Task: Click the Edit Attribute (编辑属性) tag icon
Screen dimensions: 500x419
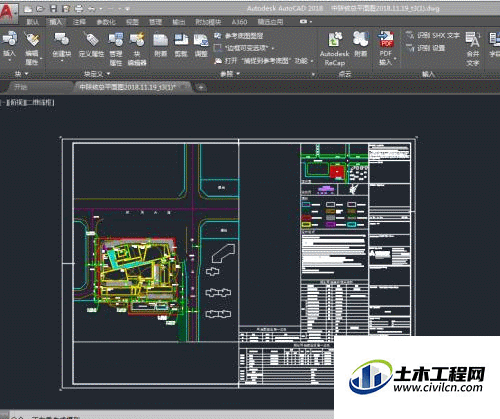Action: (32, 39)
